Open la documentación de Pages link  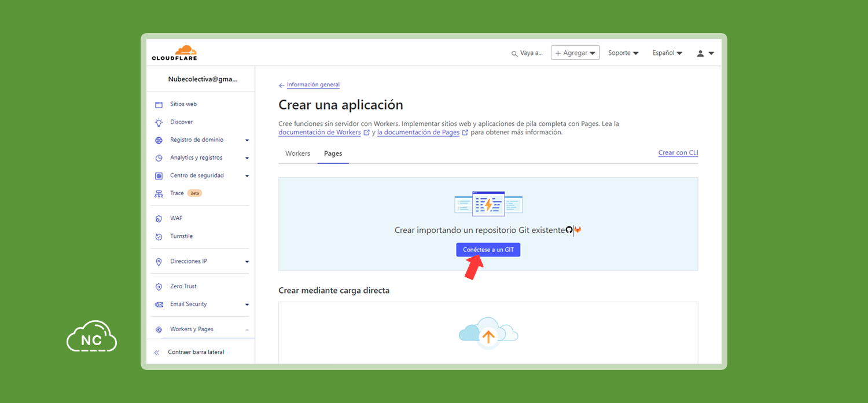[418, 133]
